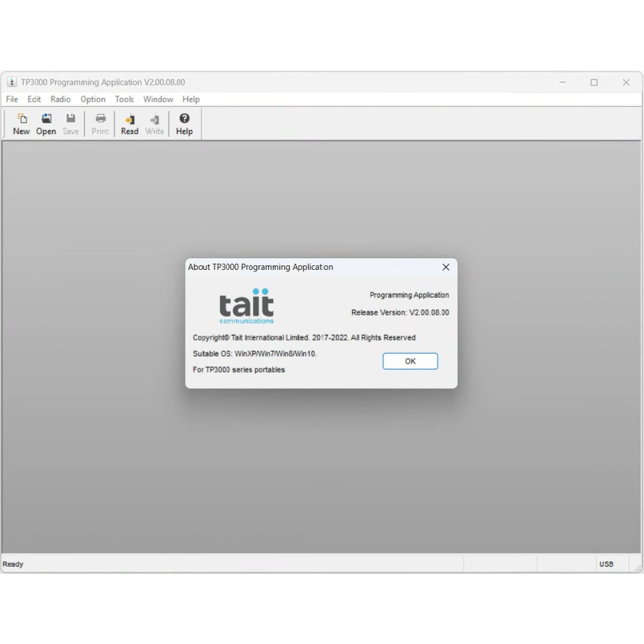Image resolution: width=644 pixels, height=644 pixels.
Task: Open a codeplug with the Open icon
Action: click(46, 123)
